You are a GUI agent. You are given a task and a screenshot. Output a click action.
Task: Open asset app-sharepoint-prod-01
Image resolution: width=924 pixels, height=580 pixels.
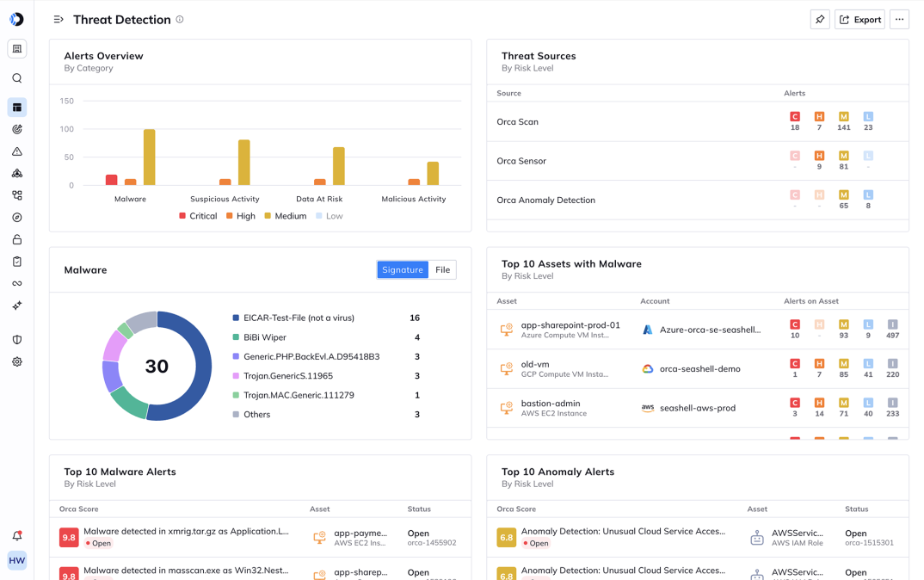pos(570,325)
